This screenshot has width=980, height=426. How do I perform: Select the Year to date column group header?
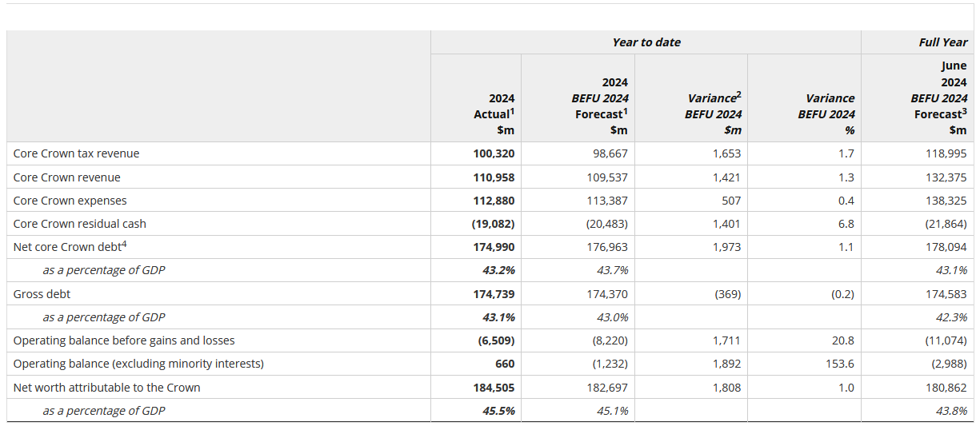[646, 42]
